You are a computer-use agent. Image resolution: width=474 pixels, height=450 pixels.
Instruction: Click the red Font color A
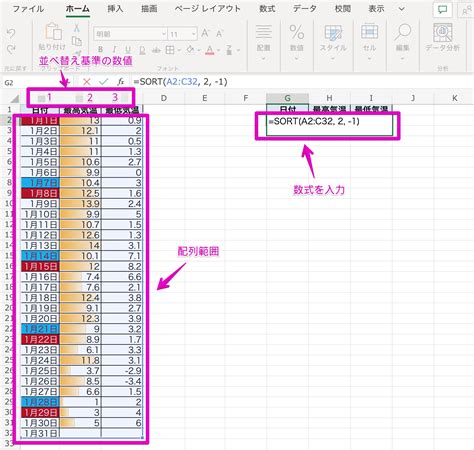(210, 50)
